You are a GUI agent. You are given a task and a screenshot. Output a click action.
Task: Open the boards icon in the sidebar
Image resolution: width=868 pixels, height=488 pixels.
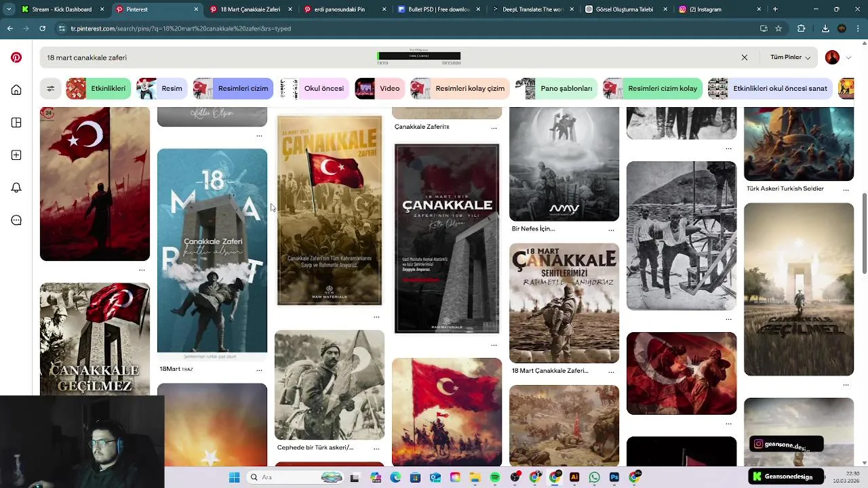[x=16, y=123]
